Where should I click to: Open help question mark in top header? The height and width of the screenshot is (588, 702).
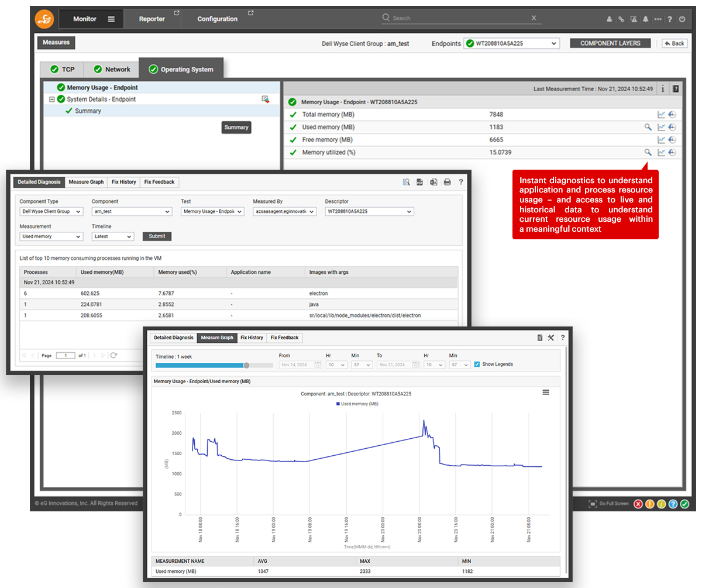point(670,19)
